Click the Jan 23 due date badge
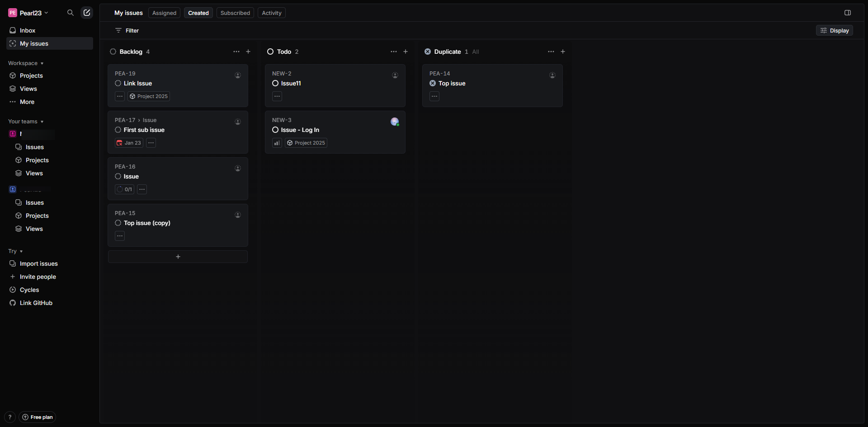 click(x=129, y=143)
